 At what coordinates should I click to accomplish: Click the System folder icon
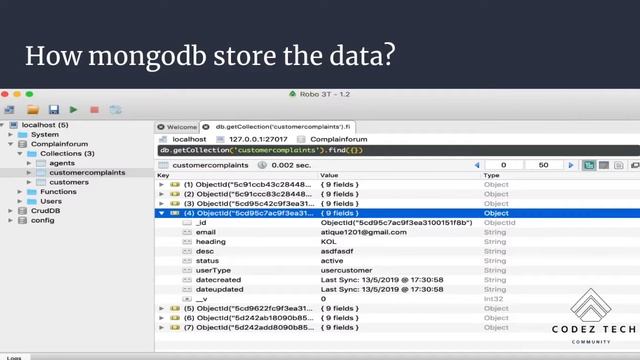pos(23,135)
